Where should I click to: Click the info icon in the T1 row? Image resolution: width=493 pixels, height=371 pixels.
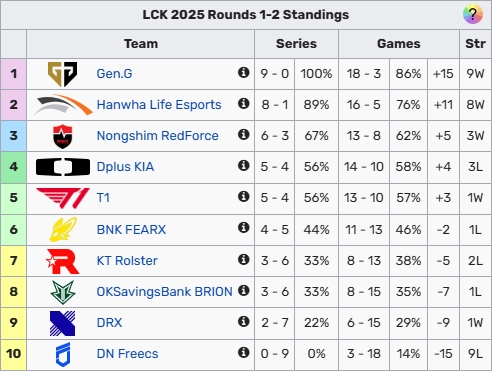[244, 196]
